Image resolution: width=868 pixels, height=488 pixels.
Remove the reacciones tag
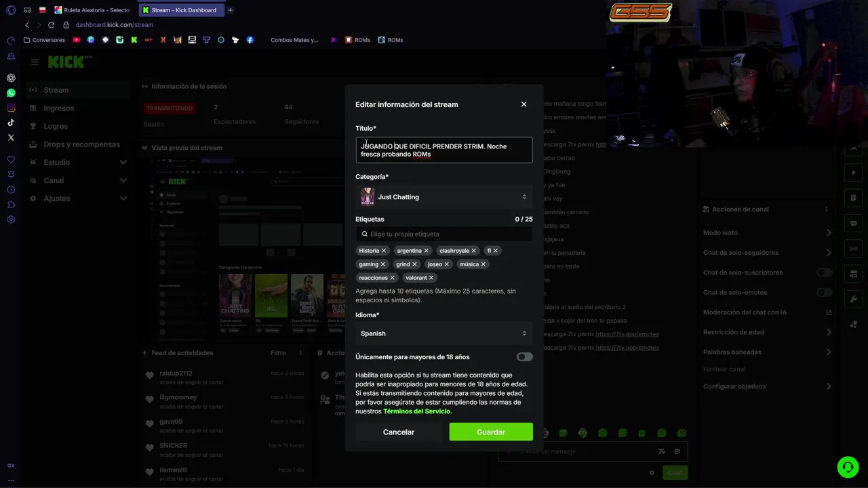point(393,278)
